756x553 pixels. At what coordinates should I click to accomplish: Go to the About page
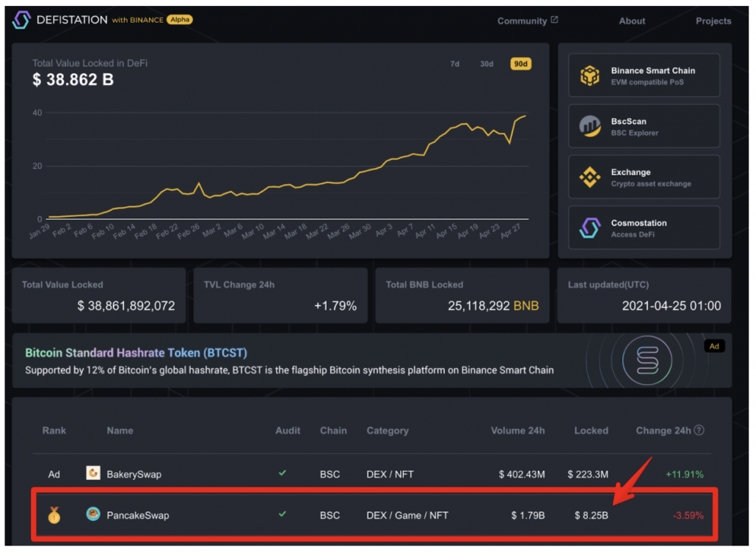[632, 21]
